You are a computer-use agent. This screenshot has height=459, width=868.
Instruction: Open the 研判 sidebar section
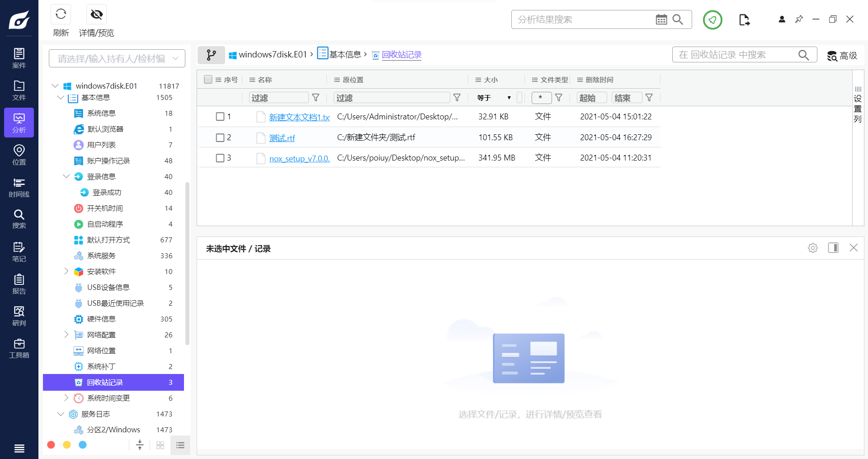(x=19, y=316)
